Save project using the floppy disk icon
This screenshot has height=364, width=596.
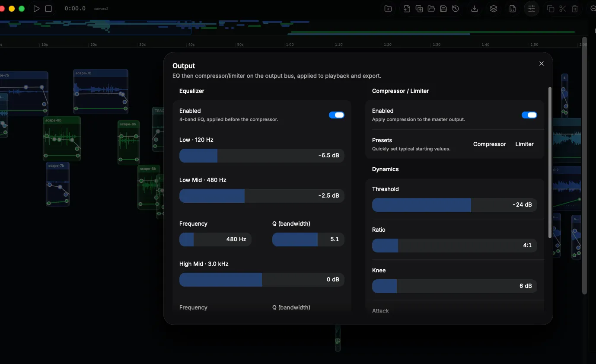pos(443,9)
